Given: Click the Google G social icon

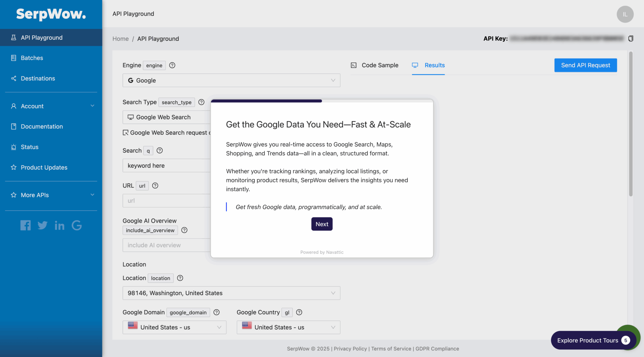Looking at the screenshot, I should [x=77, y=225].
